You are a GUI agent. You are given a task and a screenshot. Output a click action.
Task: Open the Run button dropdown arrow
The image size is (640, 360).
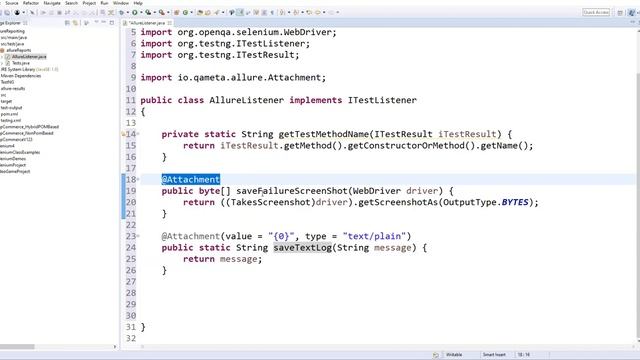(141, 12)
